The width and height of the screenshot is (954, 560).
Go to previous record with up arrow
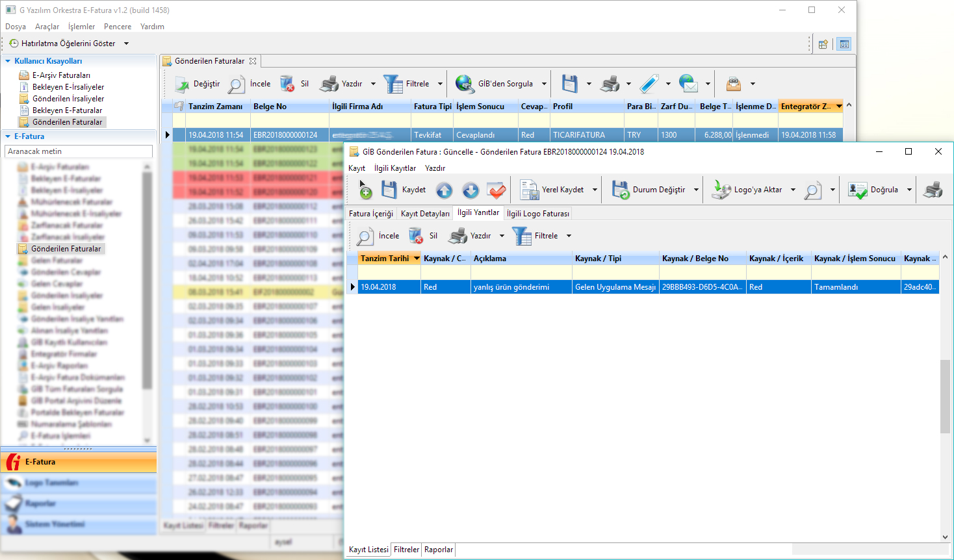pos(444,190)
